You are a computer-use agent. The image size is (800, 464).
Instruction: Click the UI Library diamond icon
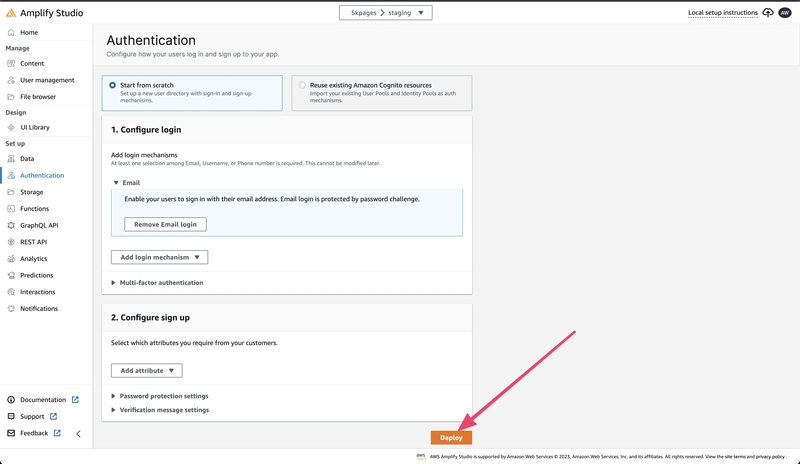pos(11,127)
